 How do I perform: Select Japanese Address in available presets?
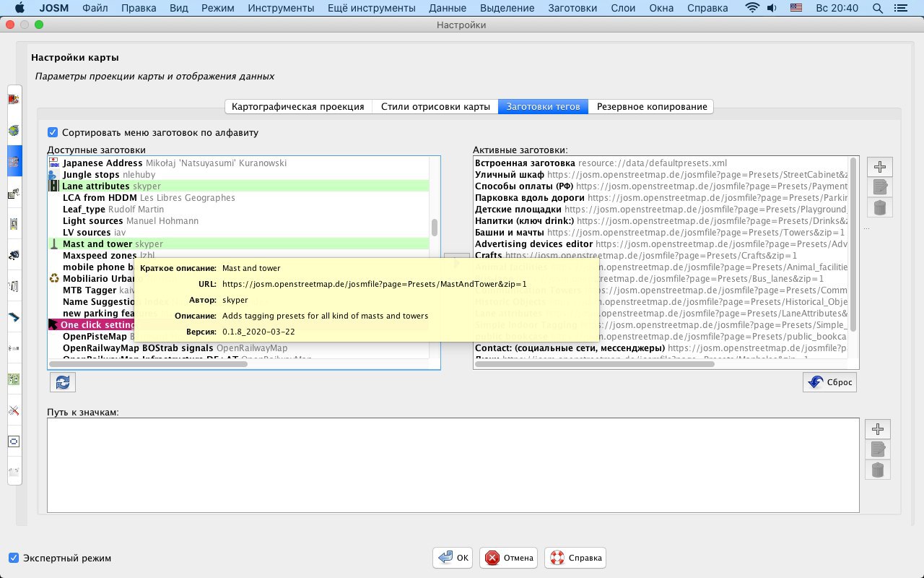[239, 163]
